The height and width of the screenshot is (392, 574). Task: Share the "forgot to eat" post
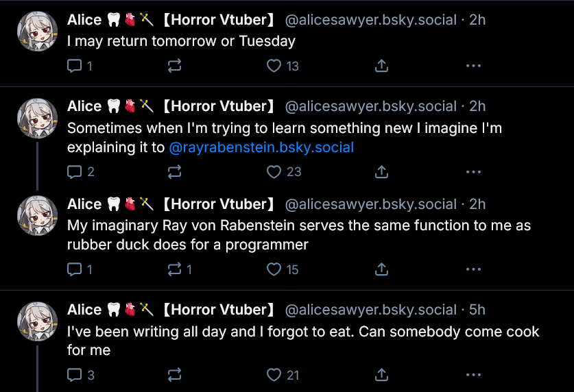(x=382, y=375)
